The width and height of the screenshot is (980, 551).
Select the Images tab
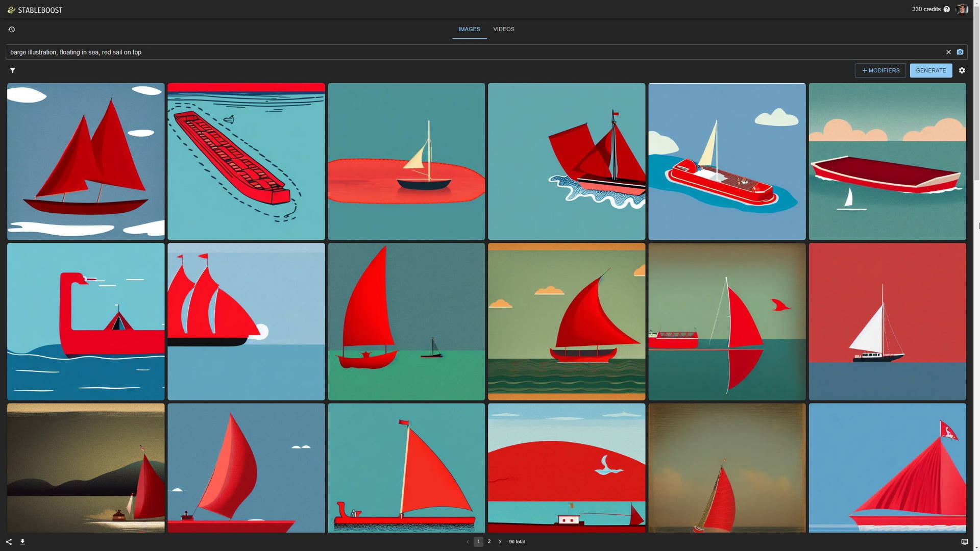click(469, 29)
